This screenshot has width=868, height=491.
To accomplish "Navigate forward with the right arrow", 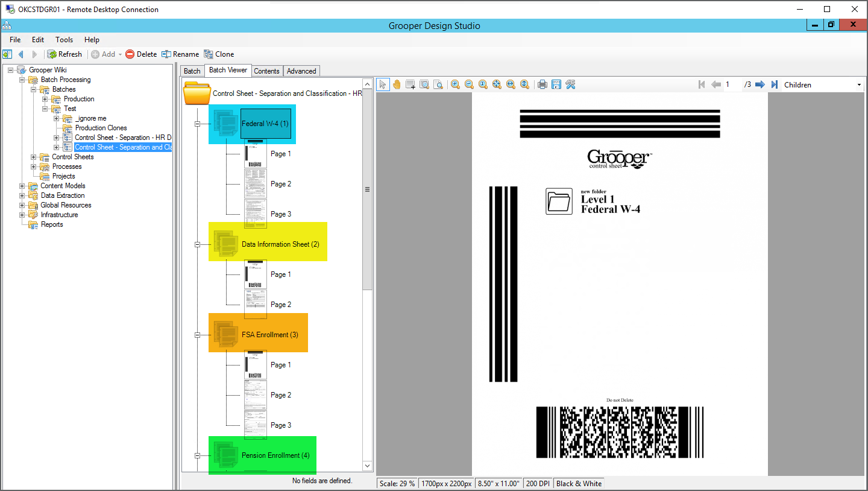I will (x=34, y=54).
